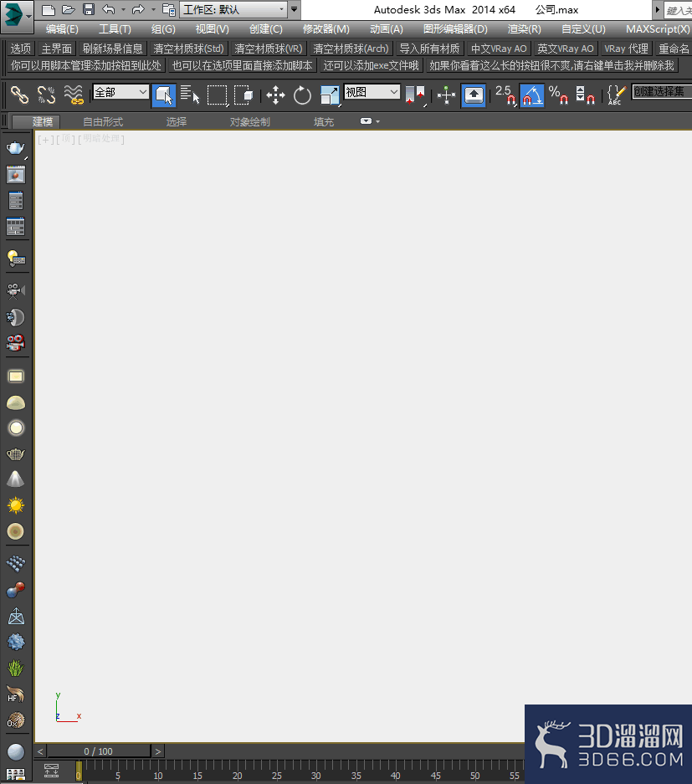692x784 pixels.
Task: Select the Unlink Selection icon
Action: click(46, 95)
